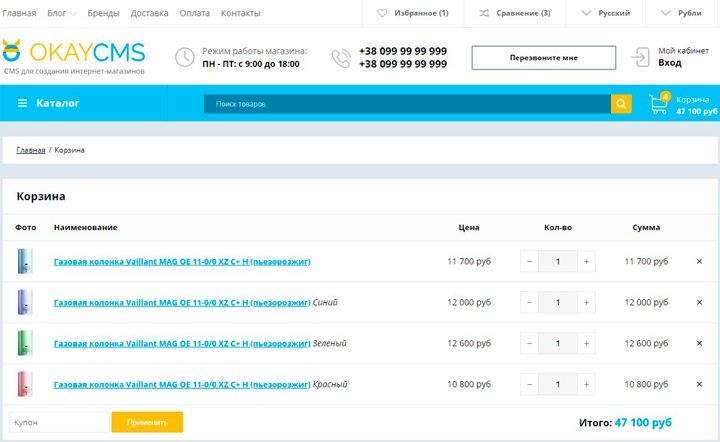Delete the red Vaillant item row
This screenshot has height=442, width=720.
click(699, 384)
